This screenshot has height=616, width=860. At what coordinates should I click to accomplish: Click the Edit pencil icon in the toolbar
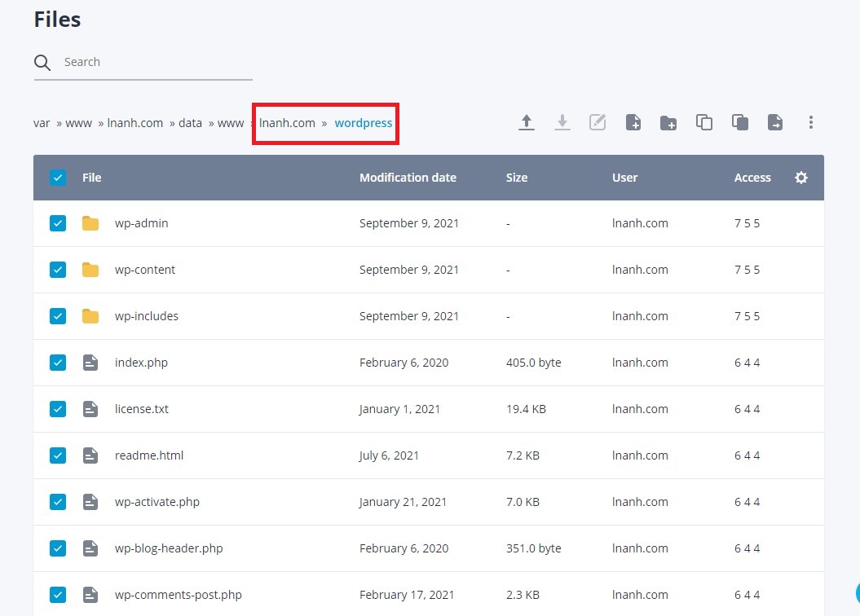tap(598, 122)
